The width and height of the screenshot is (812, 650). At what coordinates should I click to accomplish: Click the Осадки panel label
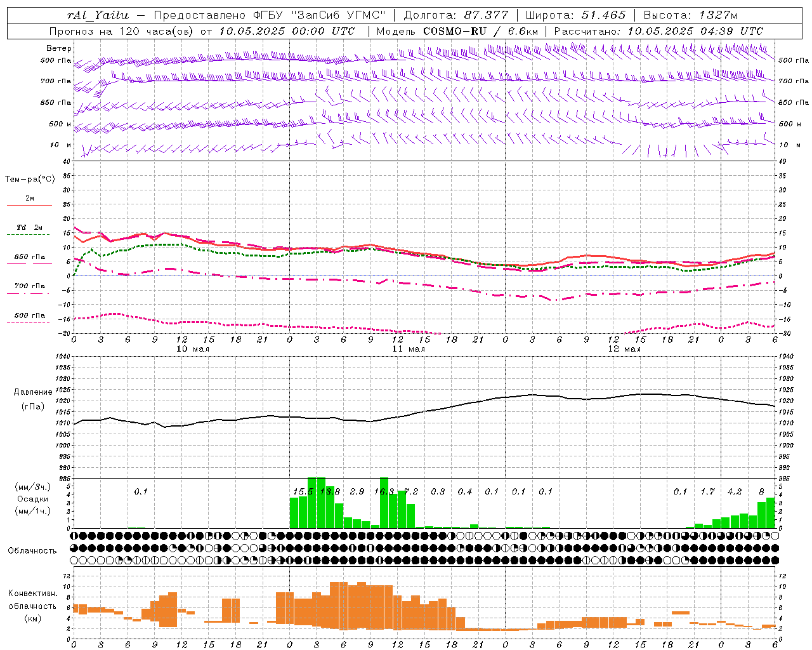pyautogui.click(x=32, y=499)
